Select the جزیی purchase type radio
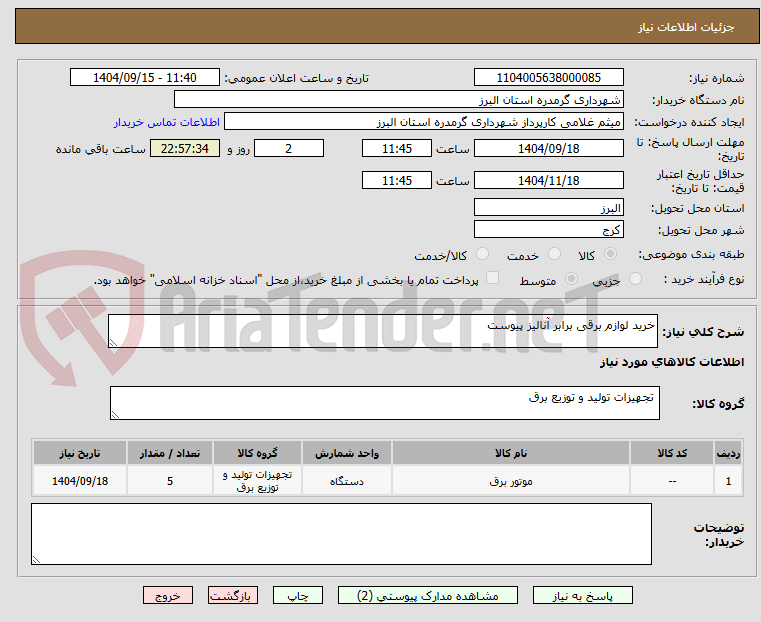 point(635,279)
